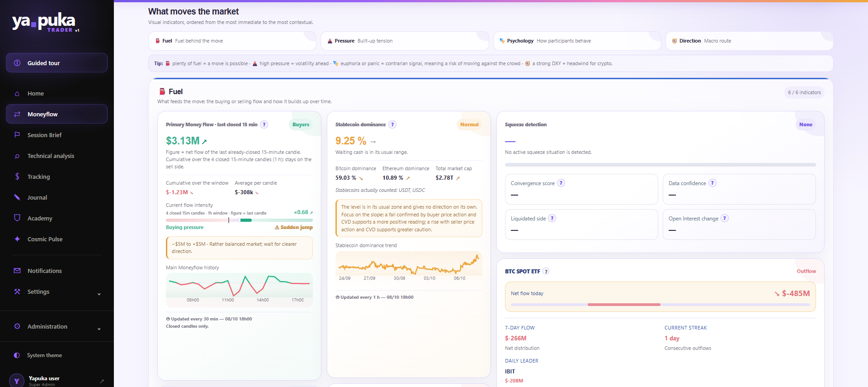Screen dimensions: 868x387
Task: Open help for Primary Money Flow
Action: point(264,124)
